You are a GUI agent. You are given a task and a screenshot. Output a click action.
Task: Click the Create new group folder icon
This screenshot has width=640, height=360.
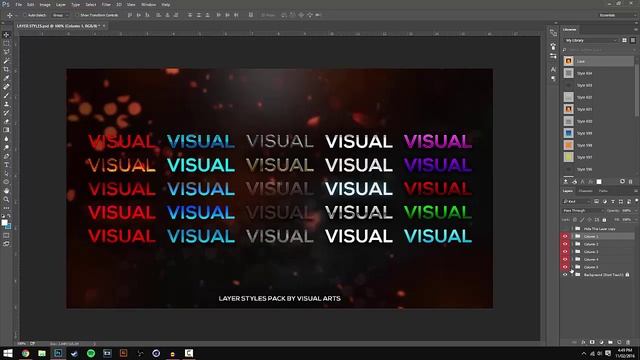(x=610, y=342)
